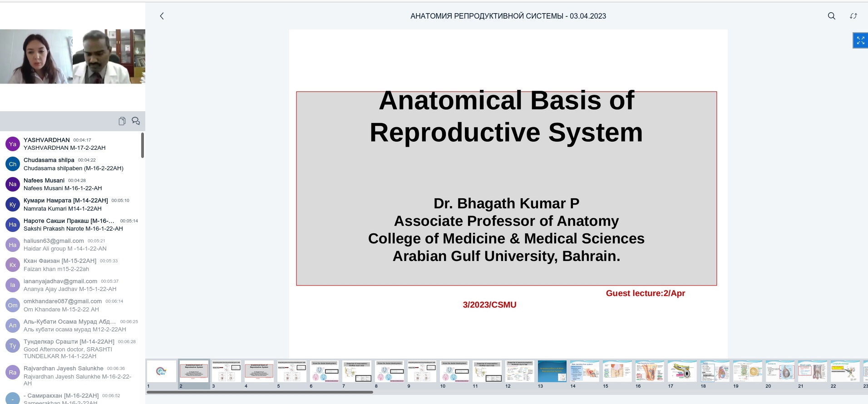
Task: Click message 'Sakshi Prakash Narote M-16-1-22-AH'
Action: coord(73,228)
